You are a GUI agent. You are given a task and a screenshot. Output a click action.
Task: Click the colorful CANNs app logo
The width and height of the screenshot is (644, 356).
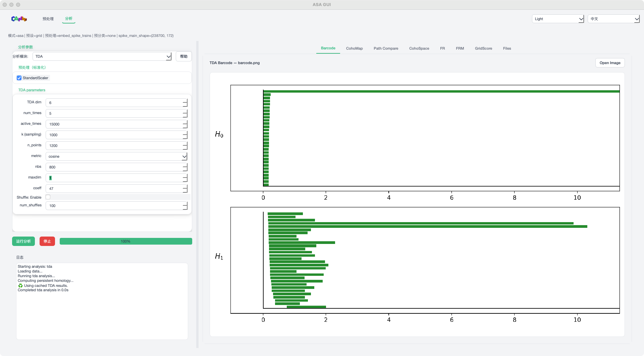click(x=19, y=19)
